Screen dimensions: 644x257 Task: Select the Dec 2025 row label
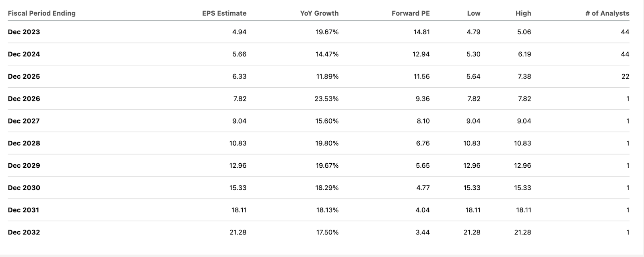(x=24, y=76)
